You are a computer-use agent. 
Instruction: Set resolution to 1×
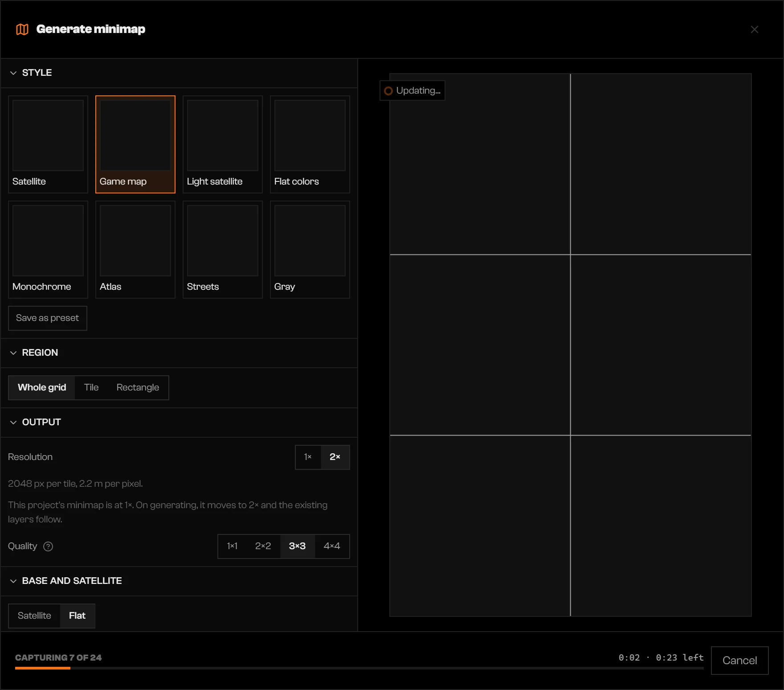pos(308,457)
